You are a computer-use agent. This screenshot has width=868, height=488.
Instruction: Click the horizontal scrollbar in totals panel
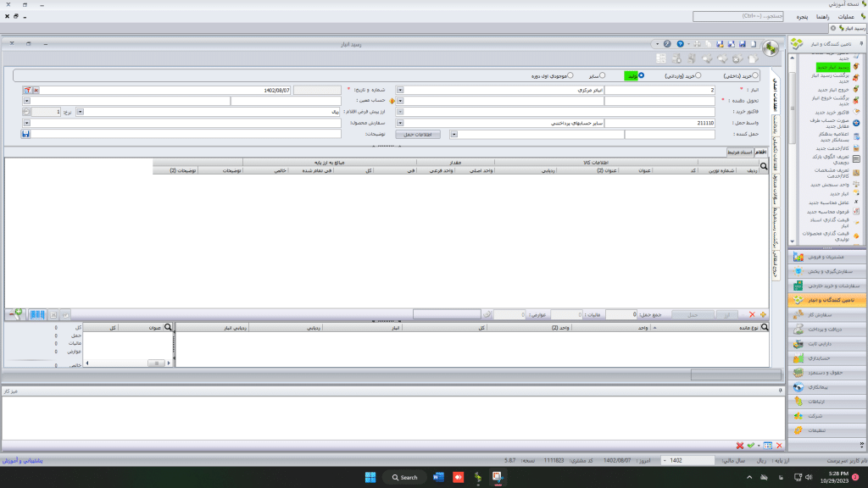point(128,363)
